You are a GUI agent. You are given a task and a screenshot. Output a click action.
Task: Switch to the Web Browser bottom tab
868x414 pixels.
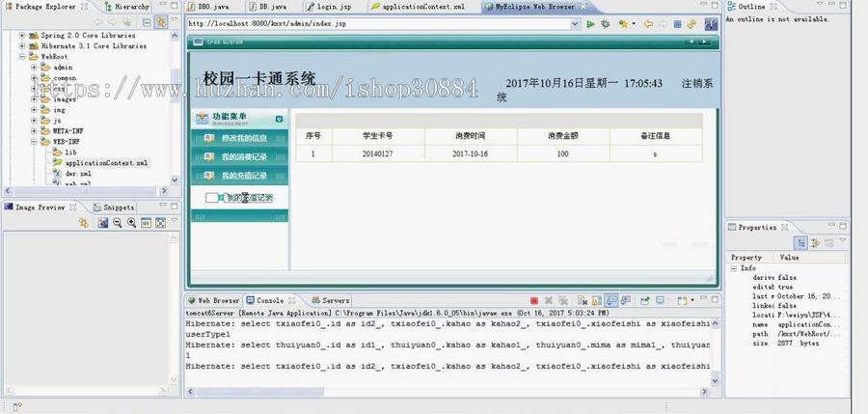point(214,300)
